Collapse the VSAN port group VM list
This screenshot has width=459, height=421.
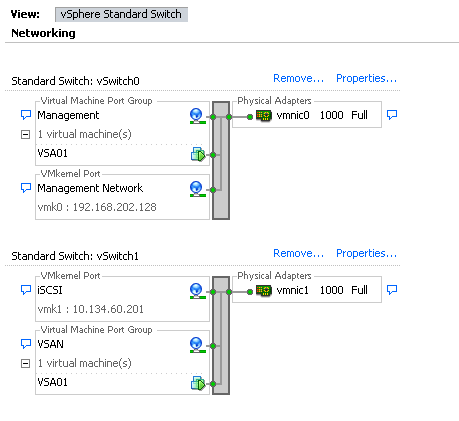tap(25, 363)
